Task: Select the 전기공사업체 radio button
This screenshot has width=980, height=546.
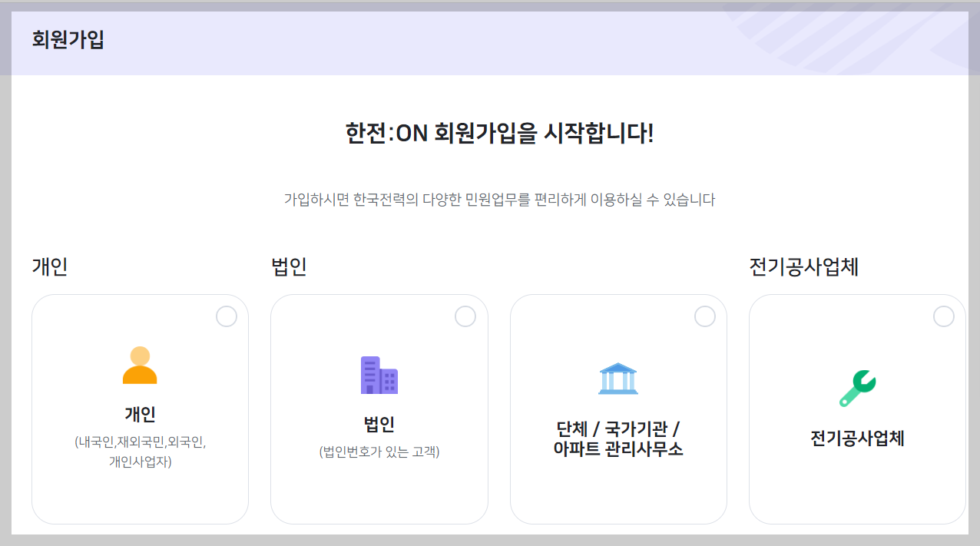Action: tap(944, 316)
